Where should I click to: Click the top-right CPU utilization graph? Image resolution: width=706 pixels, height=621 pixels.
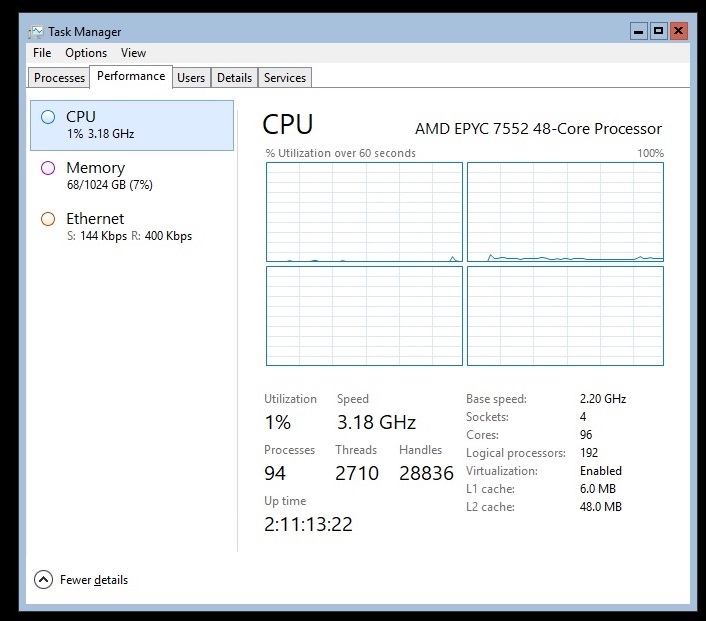click(x=565, y=212)
